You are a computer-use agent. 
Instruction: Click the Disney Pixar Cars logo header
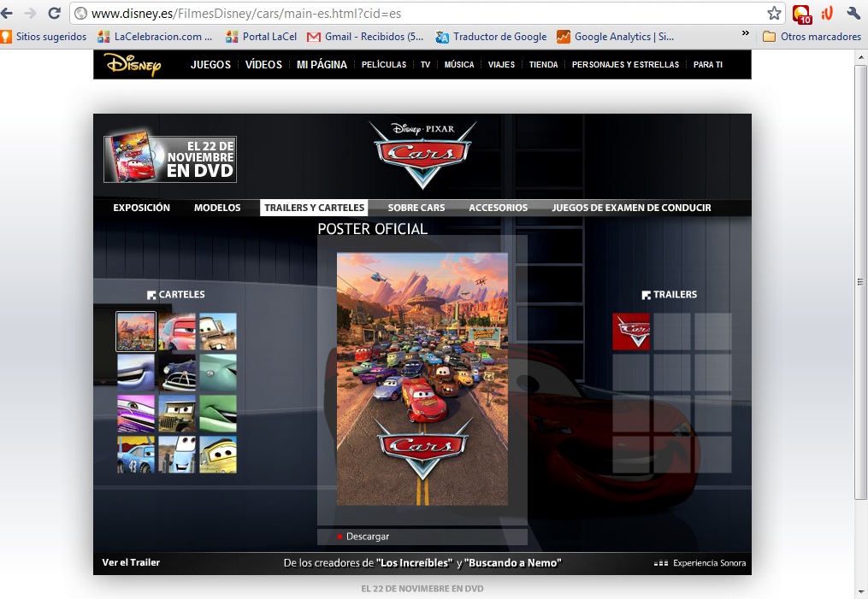[422, 155]
